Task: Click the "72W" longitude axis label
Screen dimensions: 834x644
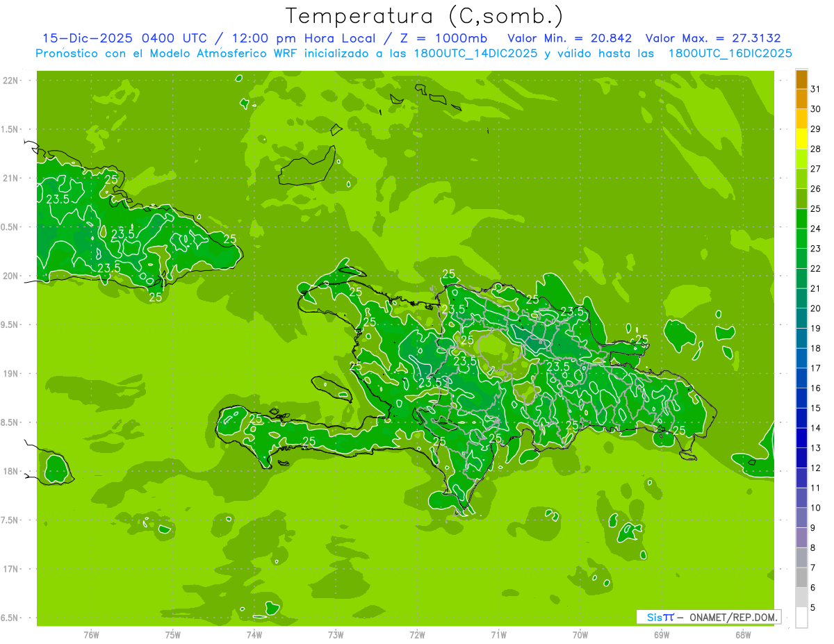Action: [417, 634]
